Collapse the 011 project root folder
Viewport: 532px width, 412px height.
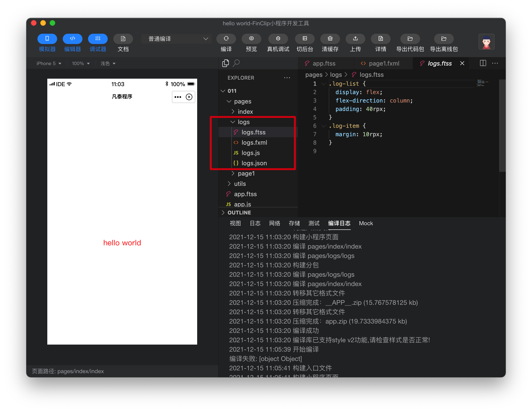click(x=258, y=91)
